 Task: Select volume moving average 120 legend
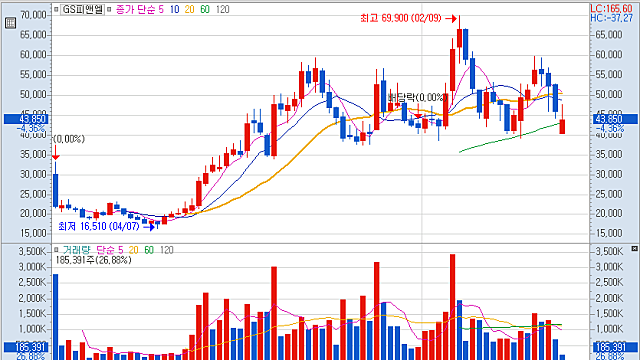point(167,250)
